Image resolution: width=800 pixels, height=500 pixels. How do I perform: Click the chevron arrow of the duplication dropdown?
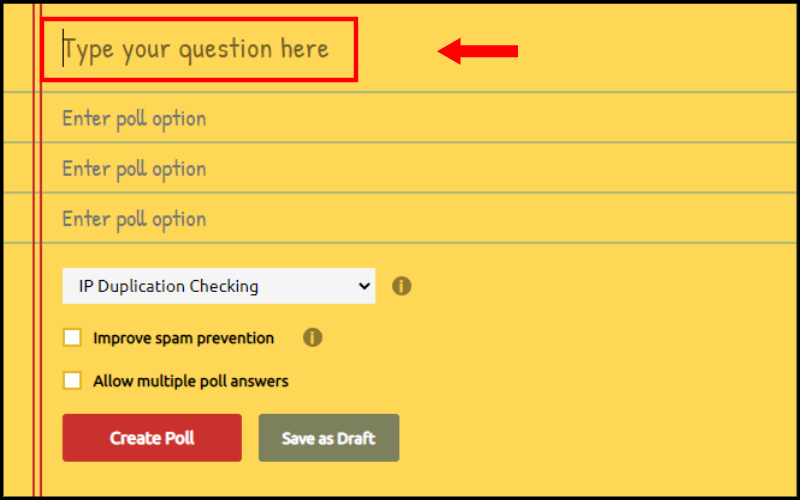pos(364,286)
